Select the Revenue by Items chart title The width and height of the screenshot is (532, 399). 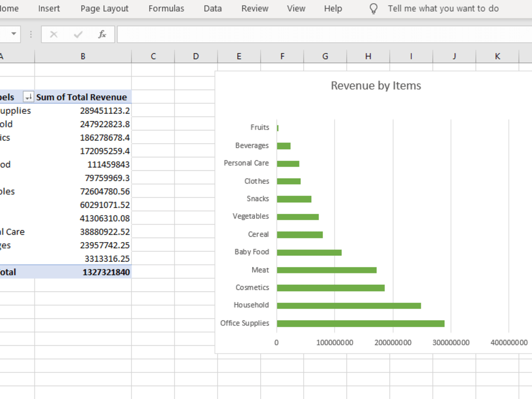click(376, 85)
